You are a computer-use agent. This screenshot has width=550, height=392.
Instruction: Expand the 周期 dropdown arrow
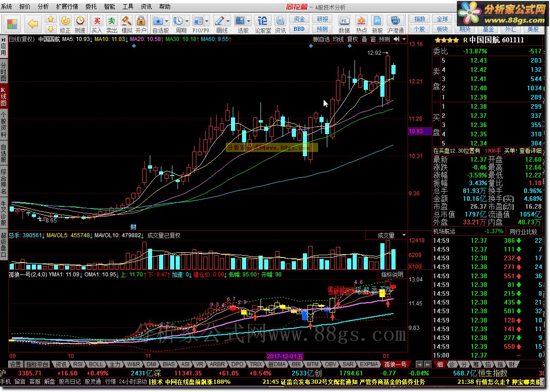(187, 21)
